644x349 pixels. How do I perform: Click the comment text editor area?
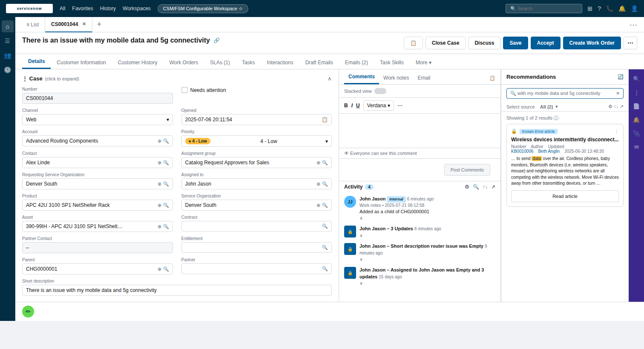pyautogui.click(x=420, y=130)
